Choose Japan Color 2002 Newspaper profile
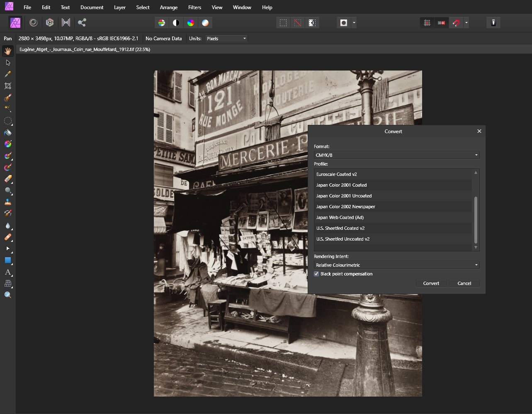The image size is (532, 414). (393, 207)
